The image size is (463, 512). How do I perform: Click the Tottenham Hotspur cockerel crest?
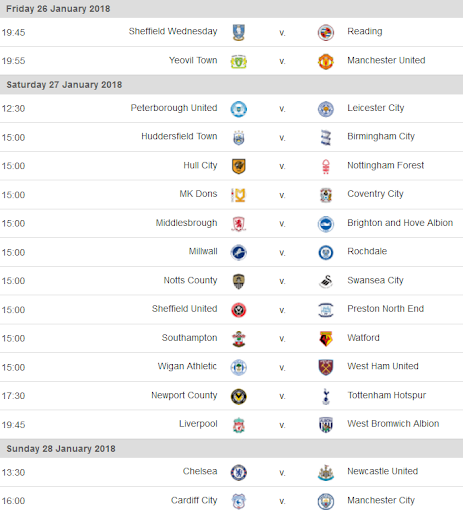point(326,396)
